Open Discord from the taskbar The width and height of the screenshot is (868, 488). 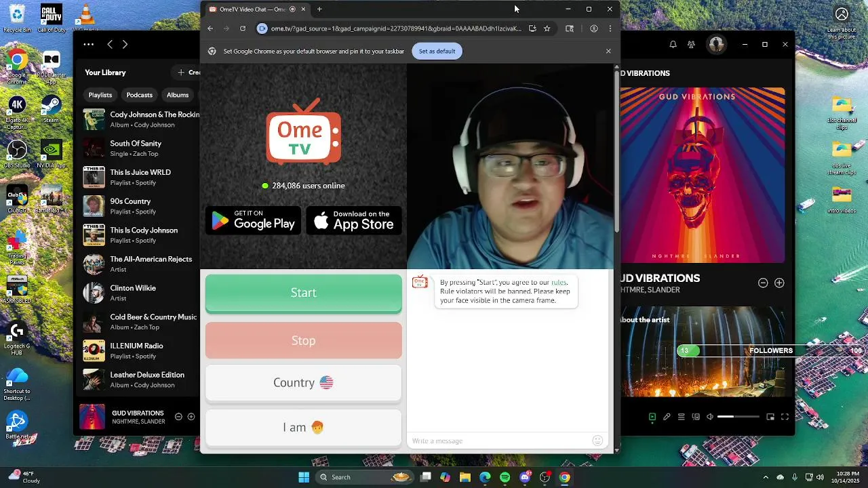[x=525, y=477]
